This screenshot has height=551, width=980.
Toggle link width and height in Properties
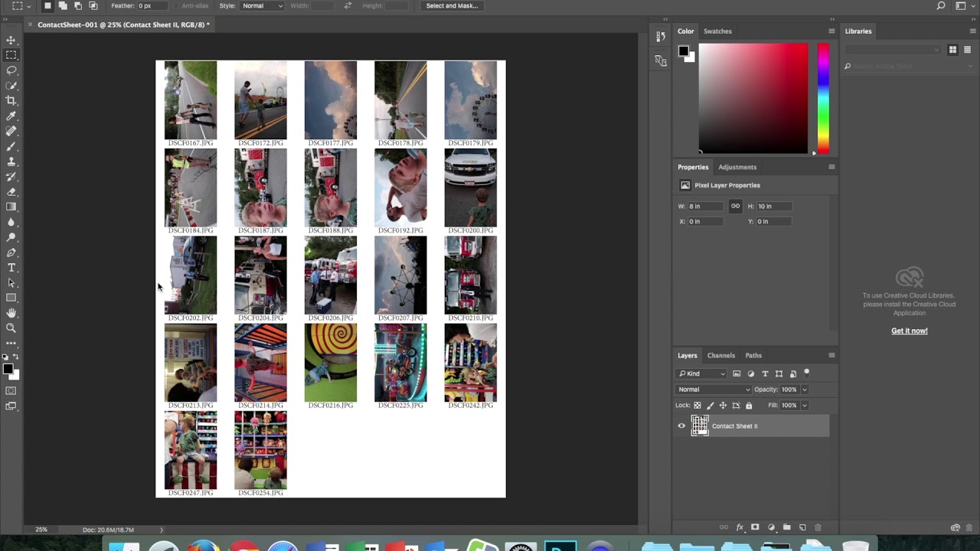click(735, 206)
